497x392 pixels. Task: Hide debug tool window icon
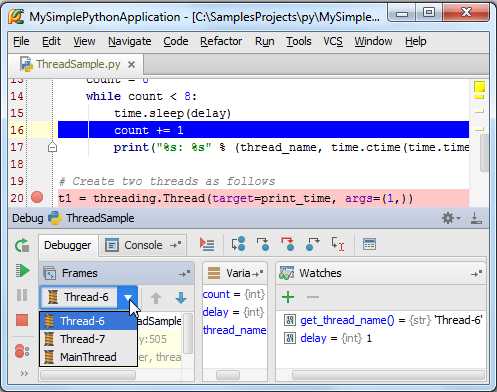476,218
